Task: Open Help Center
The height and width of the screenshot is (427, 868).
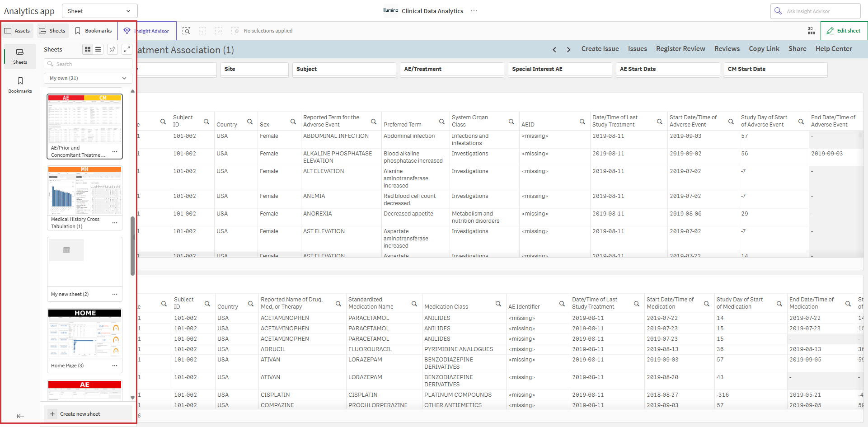Action: [834, 49]
